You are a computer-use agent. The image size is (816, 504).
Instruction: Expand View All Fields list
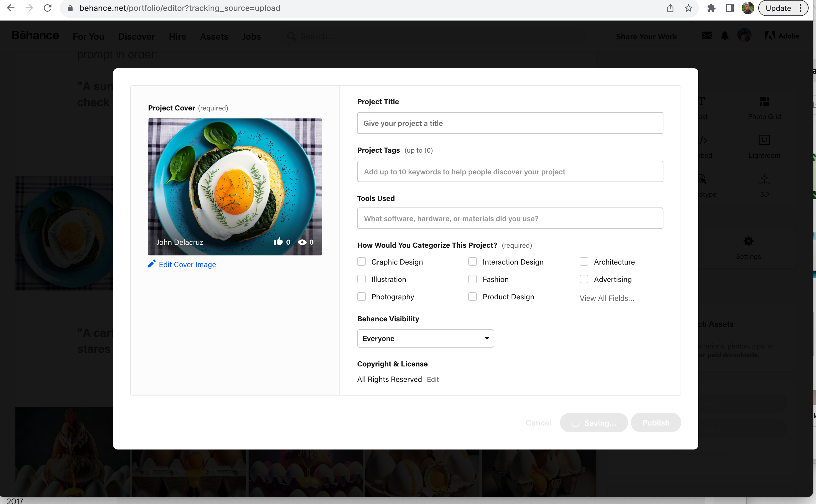point(607,298)
